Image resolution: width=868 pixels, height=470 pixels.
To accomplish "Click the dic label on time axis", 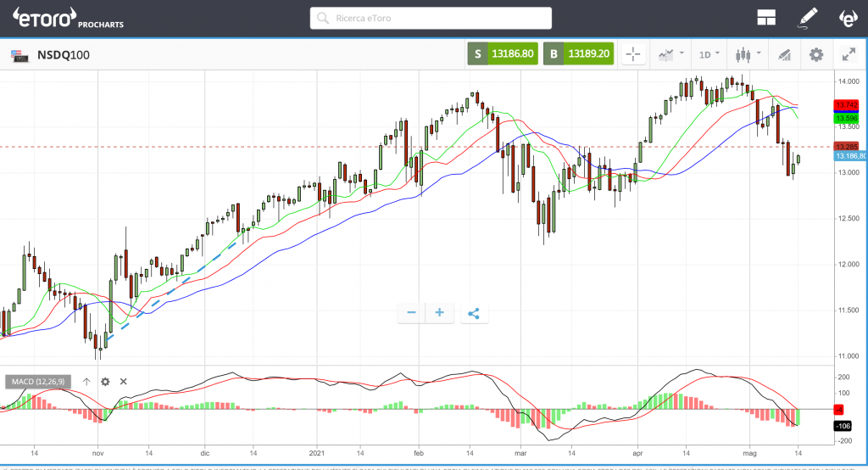I will click(205, 453).
